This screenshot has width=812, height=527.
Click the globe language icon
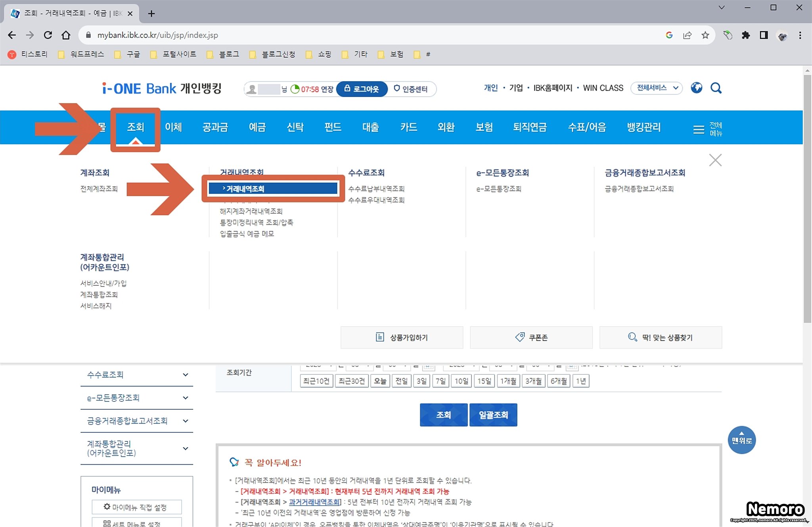click(x=696, y=88)
